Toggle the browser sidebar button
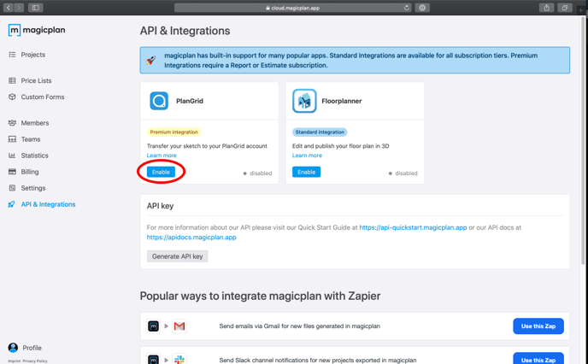This screenshot has width=588, height=364. point(36,8)
